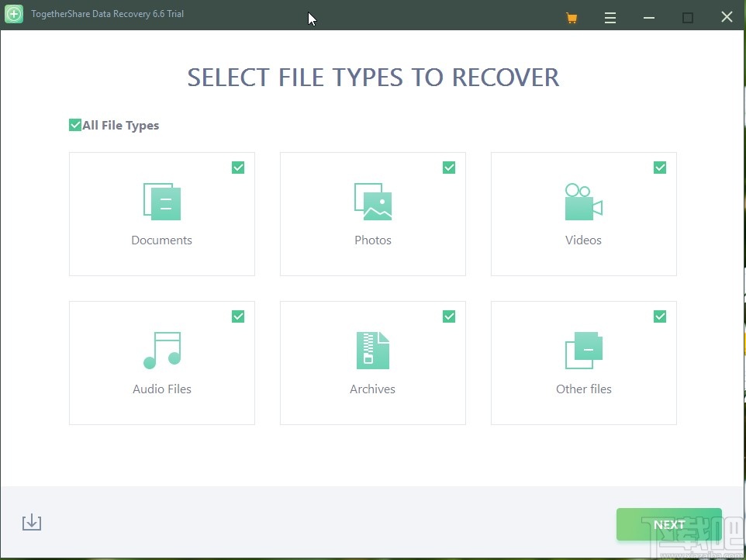The image size is (746, 560).
Task: Toggle the All File Types checkbox
Action: pos(75,124)
